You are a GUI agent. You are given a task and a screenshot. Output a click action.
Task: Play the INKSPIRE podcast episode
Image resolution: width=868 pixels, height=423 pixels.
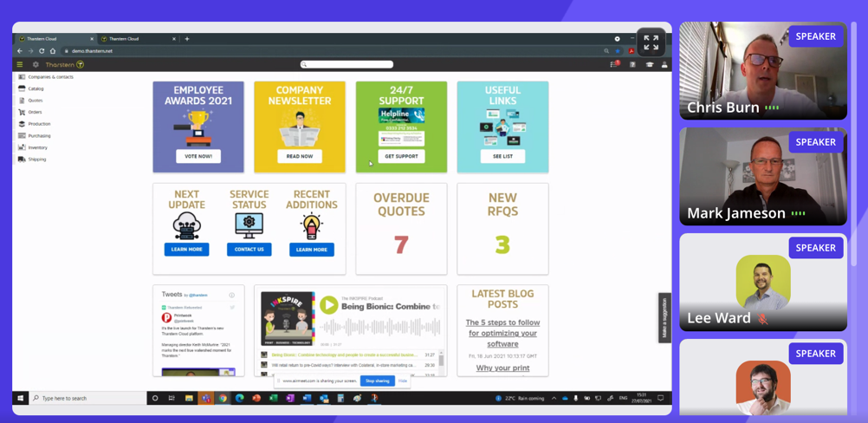coord(329,304)
